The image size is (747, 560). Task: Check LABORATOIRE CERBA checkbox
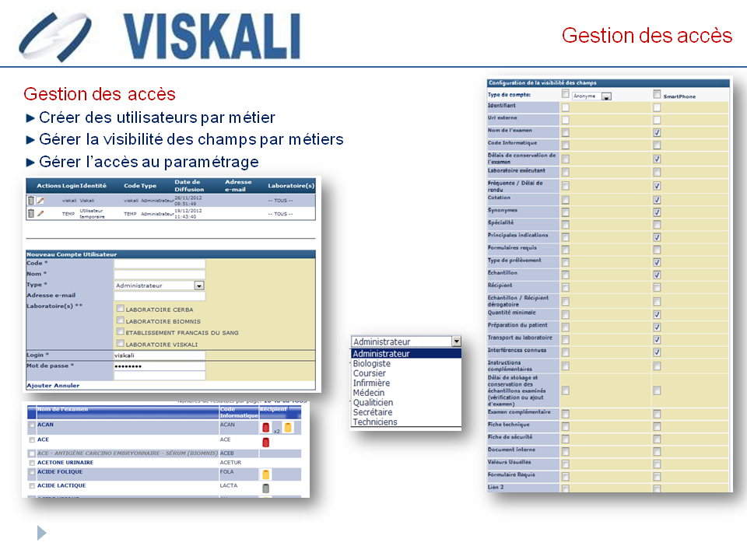click(121, 309)
